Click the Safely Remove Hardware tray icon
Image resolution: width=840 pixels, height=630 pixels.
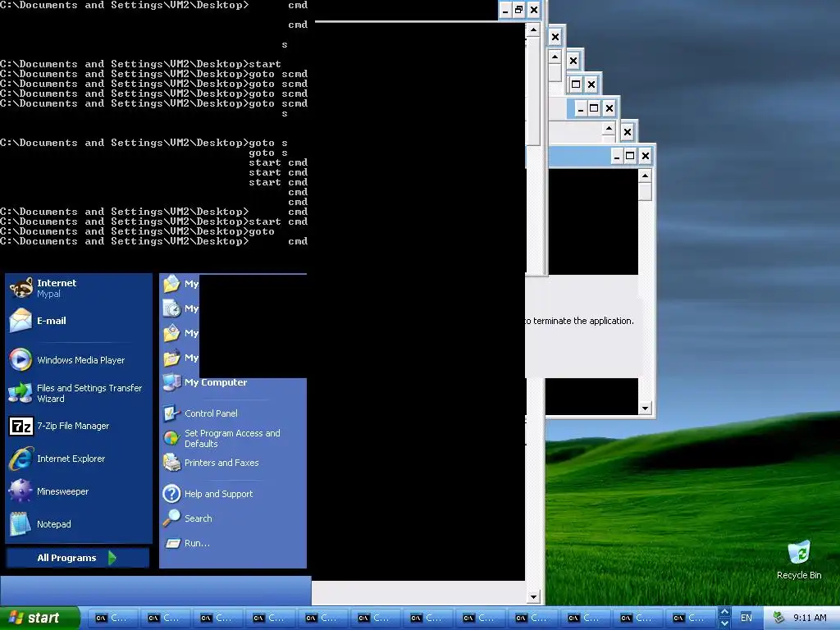[779, 619]
